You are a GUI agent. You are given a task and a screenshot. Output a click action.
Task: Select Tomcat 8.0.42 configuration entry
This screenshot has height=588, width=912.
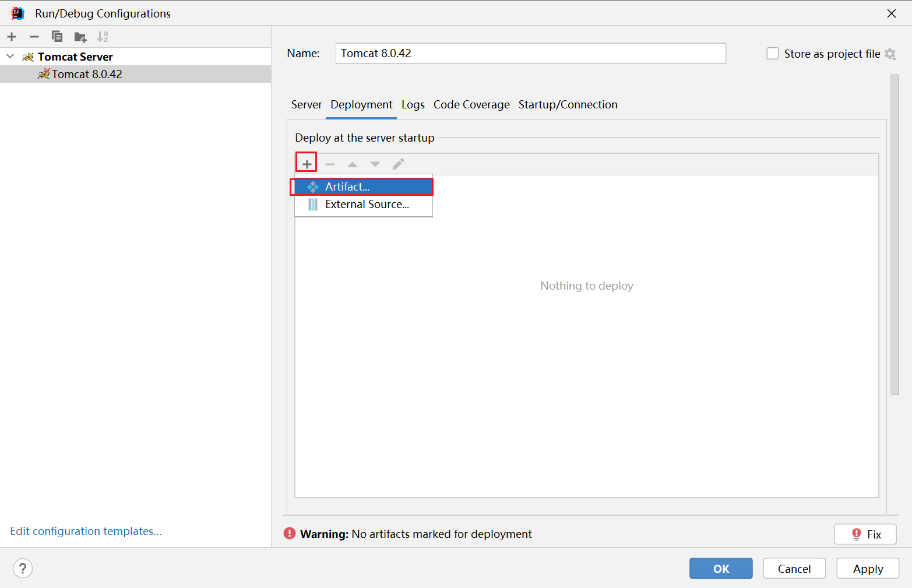[135, 74]
